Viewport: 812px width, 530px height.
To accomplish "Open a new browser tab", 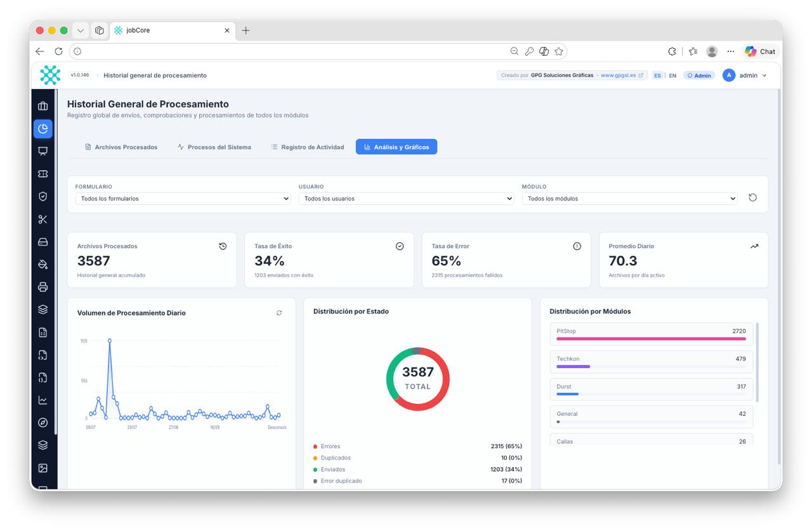I will click(x=246, y=30).
